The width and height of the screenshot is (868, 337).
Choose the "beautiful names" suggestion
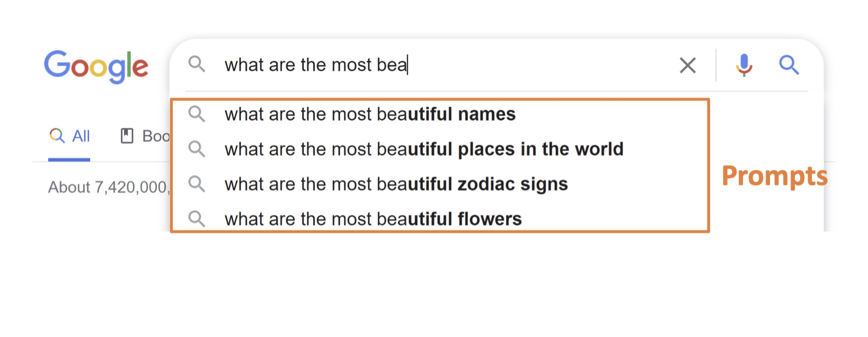point(370,114)
